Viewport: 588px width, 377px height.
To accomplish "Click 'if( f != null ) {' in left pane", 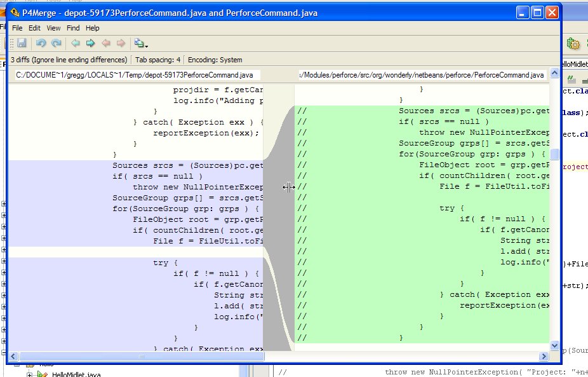I will pyautogui.click(x=216, y=274).
